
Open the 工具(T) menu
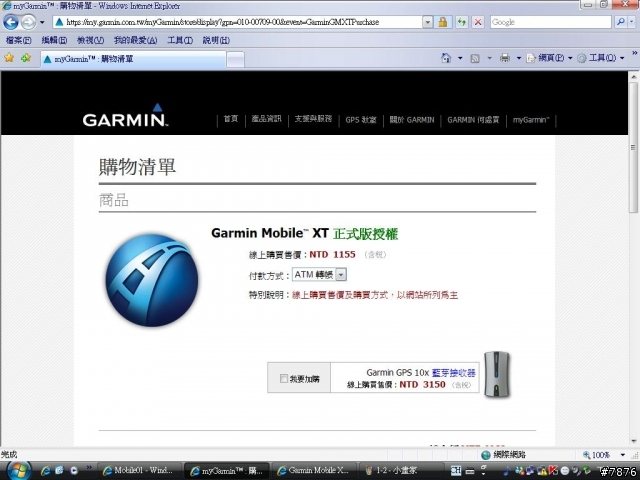(180, 40)
